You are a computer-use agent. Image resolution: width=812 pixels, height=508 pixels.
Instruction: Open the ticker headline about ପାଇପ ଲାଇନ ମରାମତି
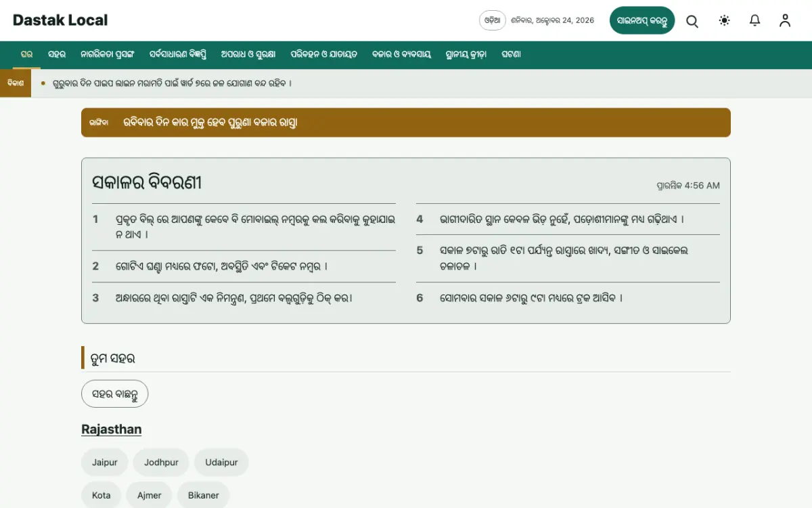(172, 83)
